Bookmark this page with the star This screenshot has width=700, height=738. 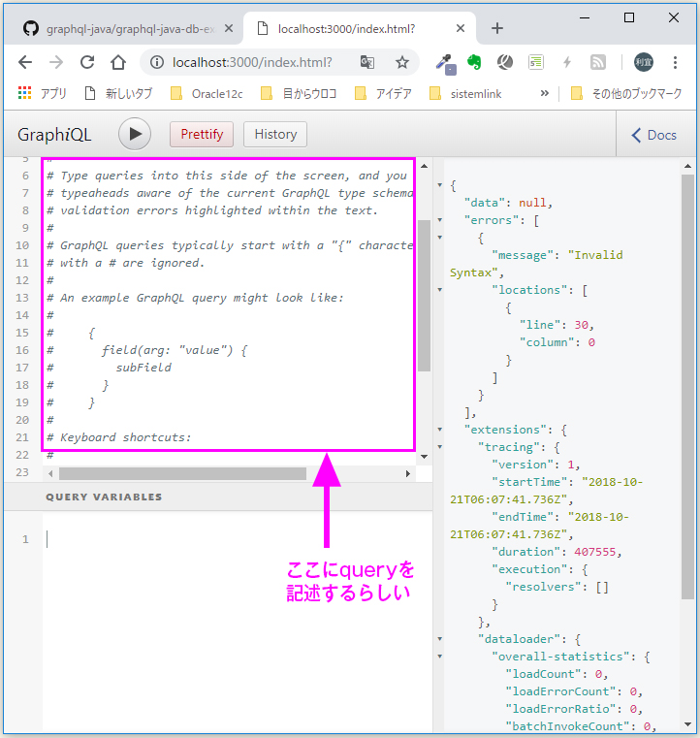click(402, 62)
